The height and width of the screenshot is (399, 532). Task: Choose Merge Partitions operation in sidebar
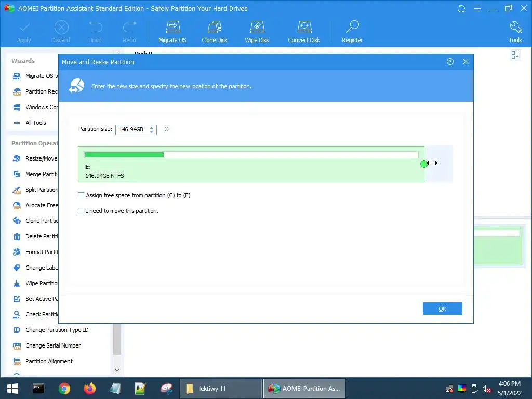click(x=35, y=174)
